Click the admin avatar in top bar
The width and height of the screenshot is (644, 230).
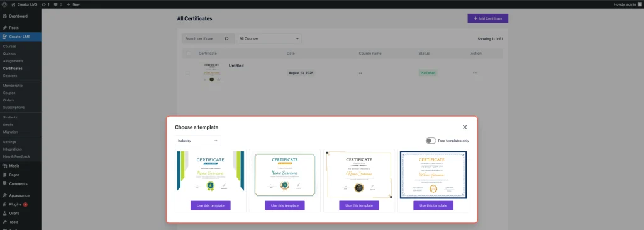point(640,4)
